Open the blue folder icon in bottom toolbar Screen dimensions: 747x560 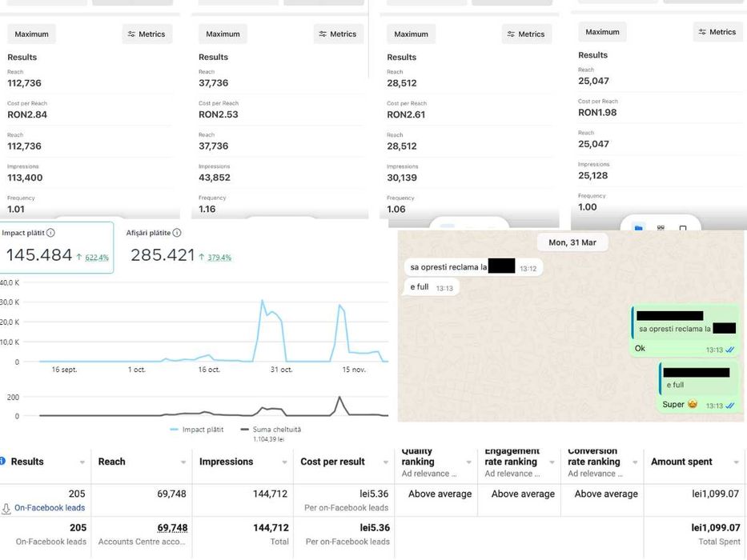click(x=638, y=228)
